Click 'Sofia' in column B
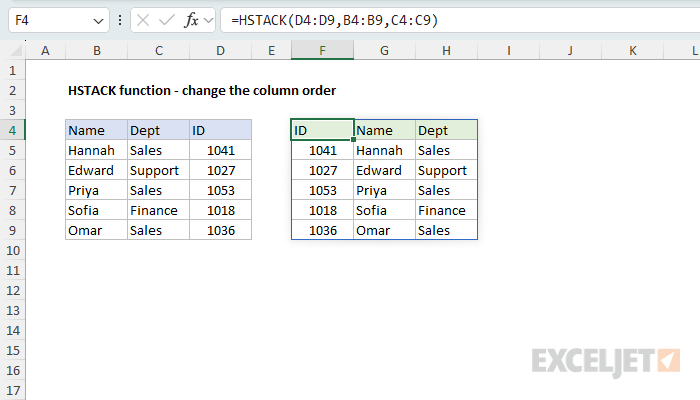The height and width of the screenshot is (400, 700). coord(96,210)
